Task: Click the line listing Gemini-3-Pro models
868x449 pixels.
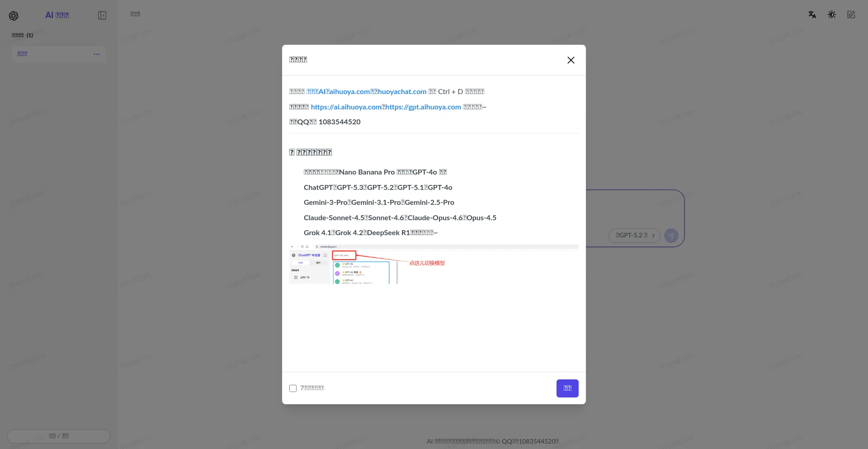Action: point(379,203)
